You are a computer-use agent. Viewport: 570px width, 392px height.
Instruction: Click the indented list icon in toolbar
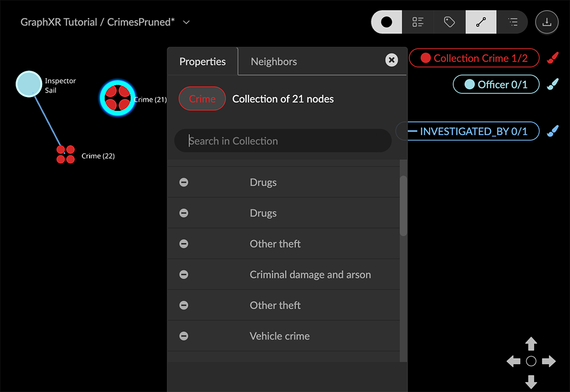tap(512, 22)
